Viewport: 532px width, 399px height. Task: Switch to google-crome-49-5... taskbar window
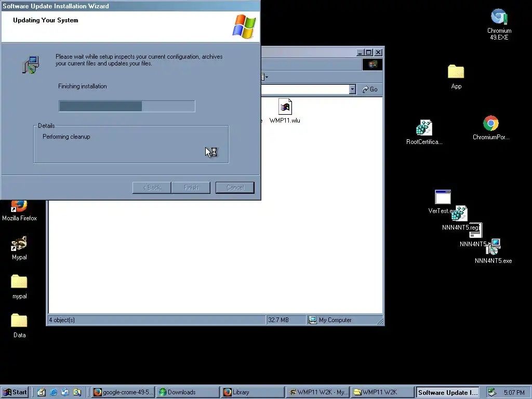point(123,392)
